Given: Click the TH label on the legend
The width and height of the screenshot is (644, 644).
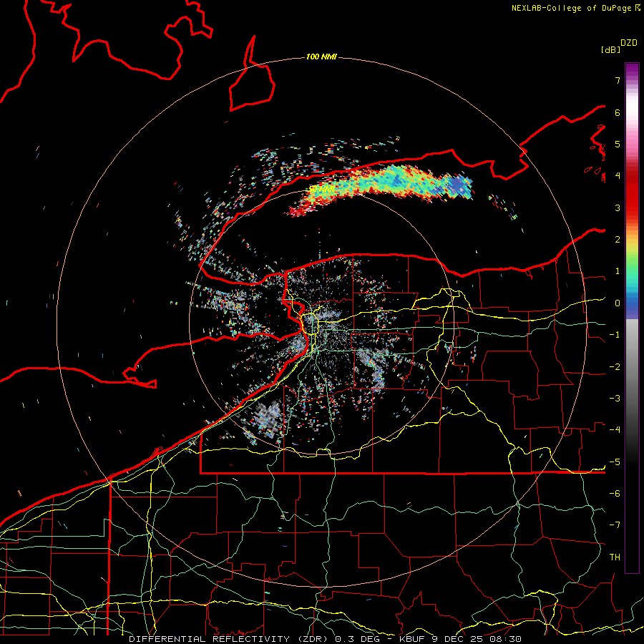Looking at the screenshot, I should tap(615, 557).
